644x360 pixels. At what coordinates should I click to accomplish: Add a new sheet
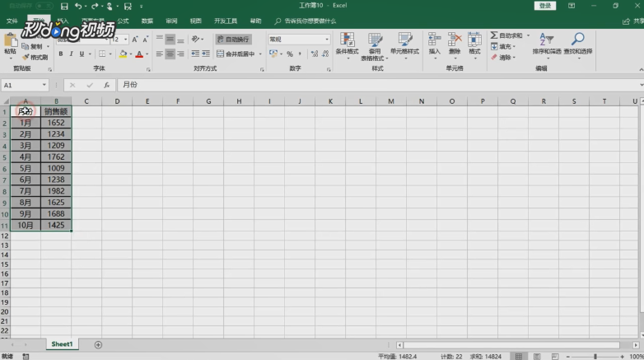tap(98, 345)
